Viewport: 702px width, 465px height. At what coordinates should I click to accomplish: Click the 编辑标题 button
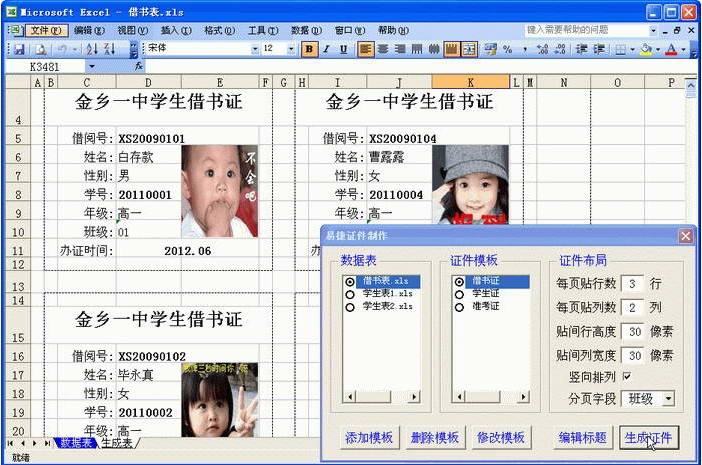(x=582, y=437)
